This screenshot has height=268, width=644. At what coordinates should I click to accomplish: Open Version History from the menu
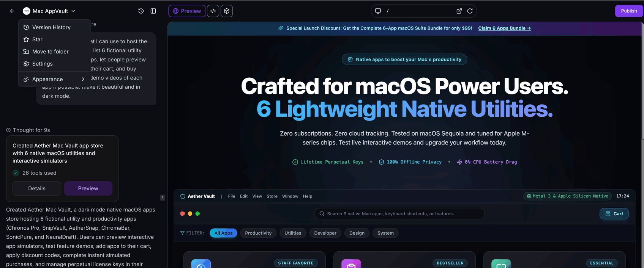pyautogui.click(x=55, y=27)
